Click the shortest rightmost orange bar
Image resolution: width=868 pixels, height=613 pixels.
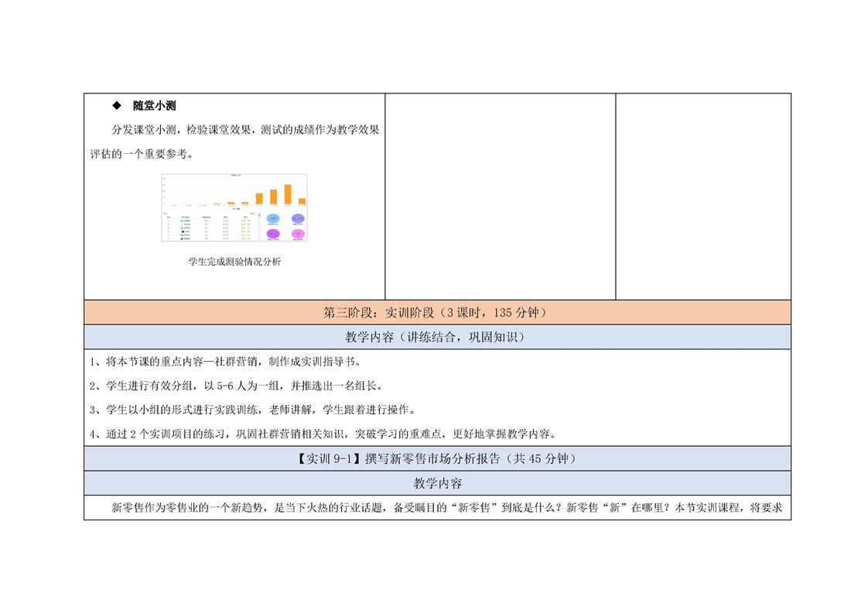[302, 201]
